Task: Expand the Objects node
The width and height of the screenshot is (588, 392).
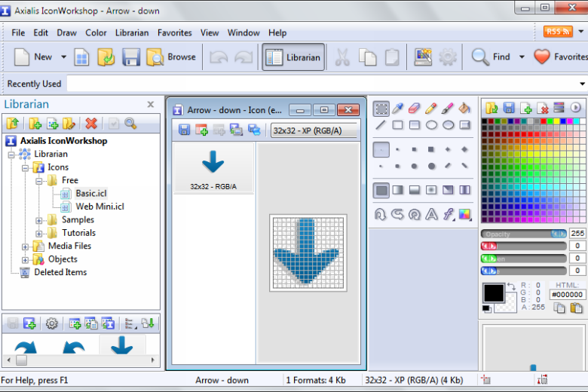Action: tap(25, 260)
